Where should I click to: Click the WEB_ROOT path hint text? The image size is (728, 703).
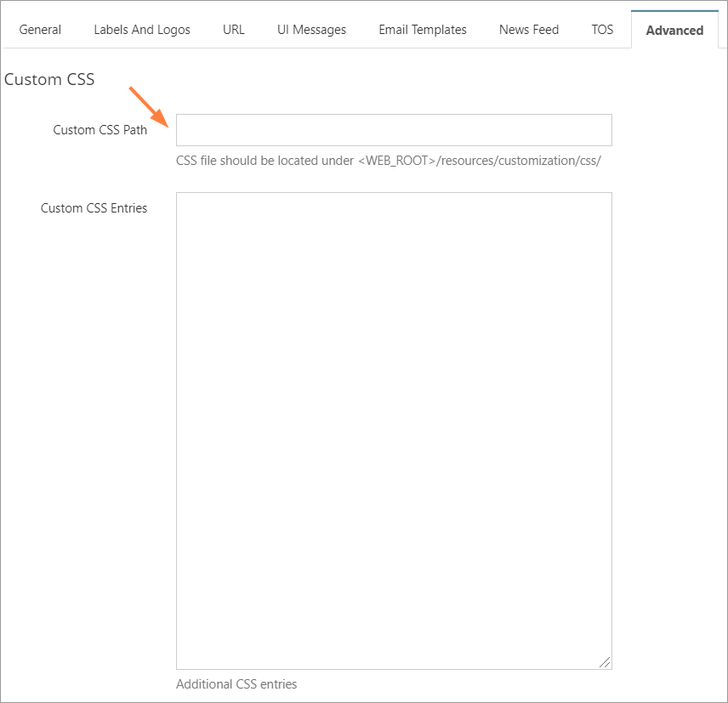tap(388, 161)
